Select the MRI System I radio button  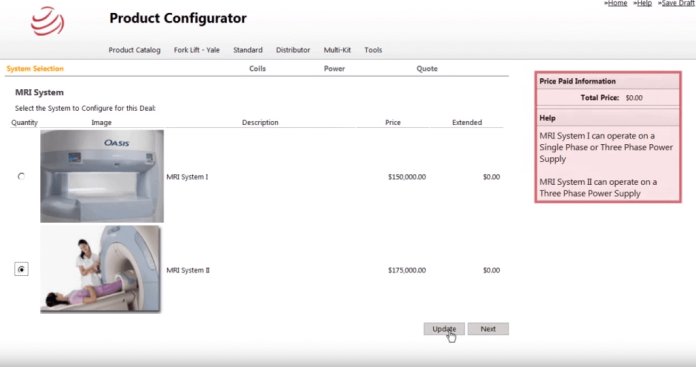click(21, 177)
